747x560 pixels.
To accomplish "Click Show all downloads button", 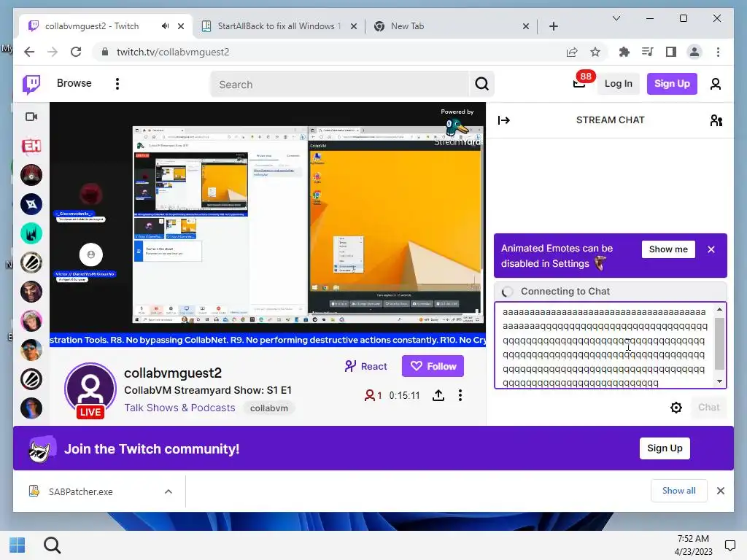I will [678, 491].
